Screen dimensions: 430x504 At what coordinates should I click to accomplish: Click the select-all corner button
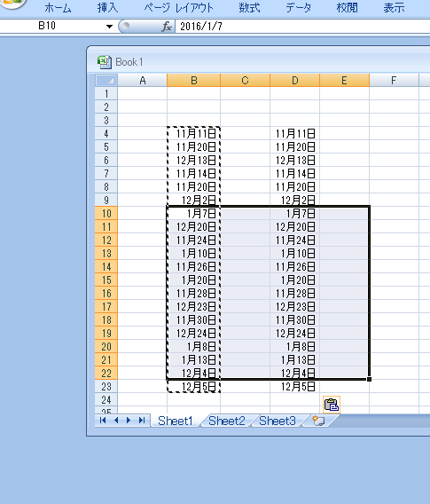(106, 81)
